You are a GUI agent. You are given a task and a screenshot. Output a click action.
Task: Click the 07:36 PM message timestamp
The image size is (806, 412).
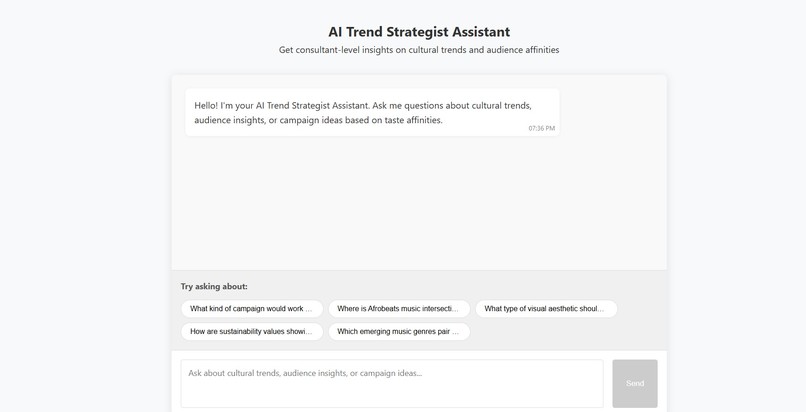click(541, 129)
